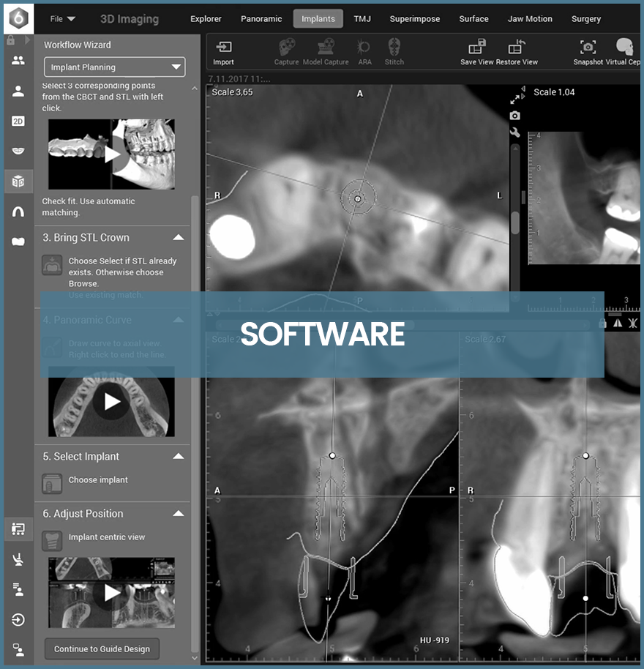Open the wrench settings icon beside axial view
Viewport: 644px width, 669px height.
(514, 132)
